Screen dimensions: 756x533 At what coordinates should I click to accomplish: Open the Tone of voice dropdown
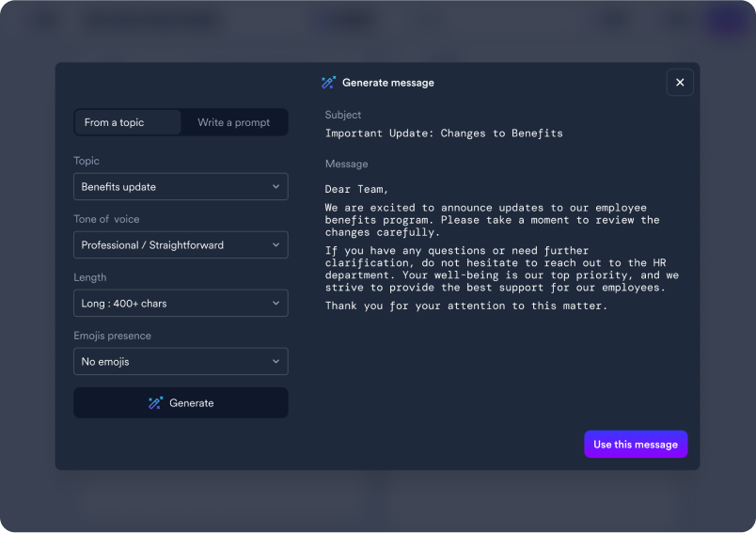(x=181, y=245)
